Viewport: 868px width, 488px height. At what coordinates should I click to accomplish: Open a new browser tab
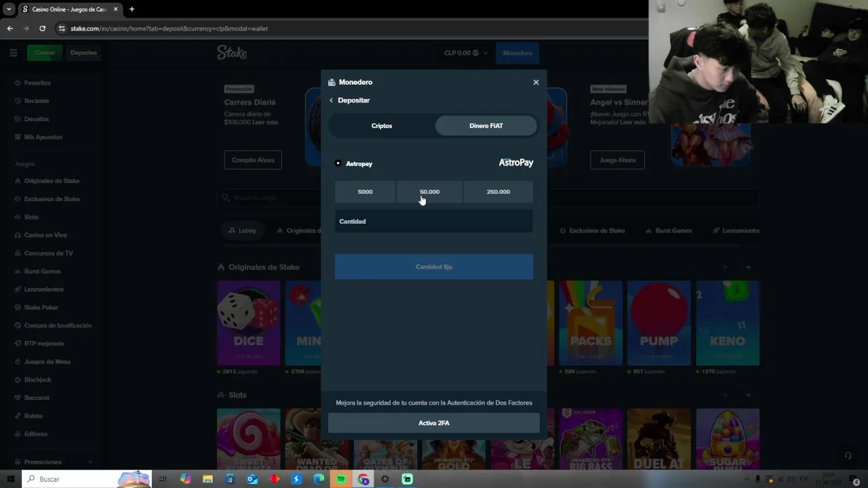(132, 9)
